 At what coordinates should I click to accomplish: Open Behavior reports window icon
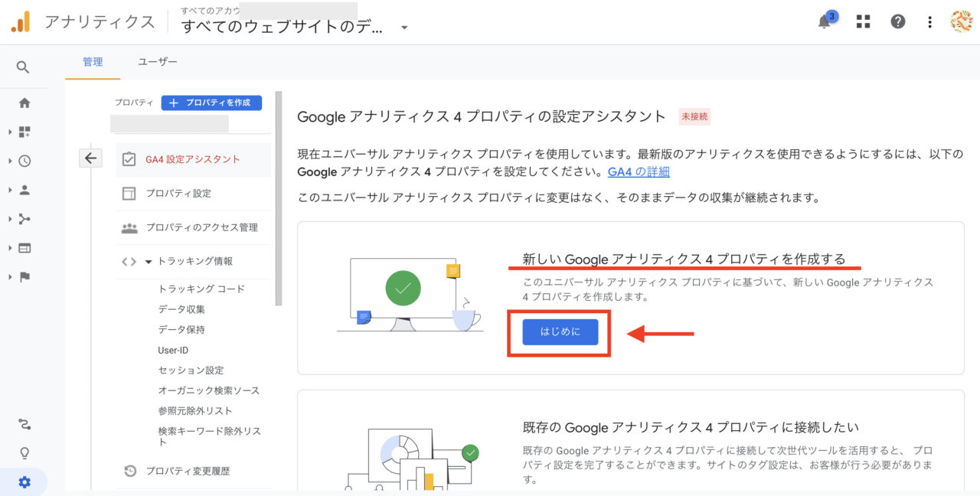point(24,248)
